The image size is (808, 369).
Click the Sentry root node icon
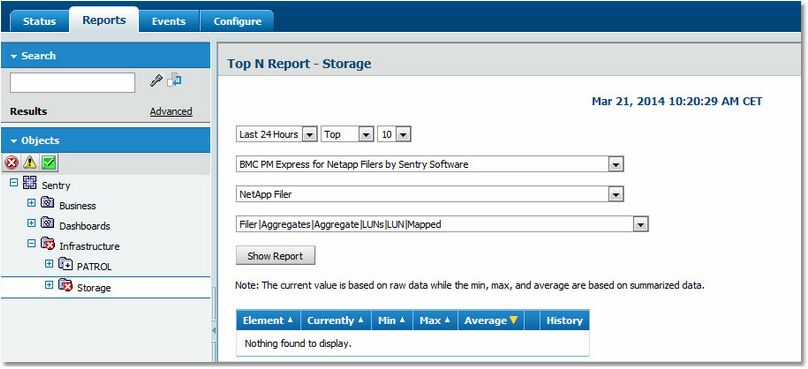tap(30, 182)
